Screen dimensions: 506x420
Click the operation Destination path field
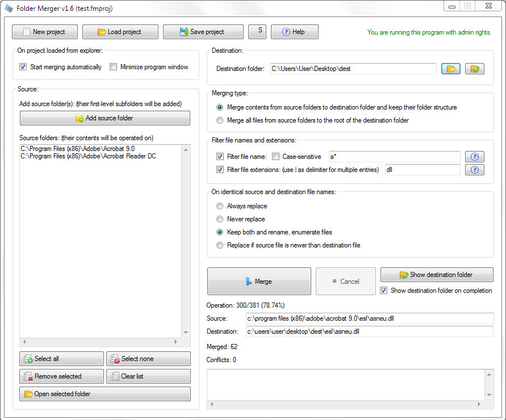pos(370,331)
